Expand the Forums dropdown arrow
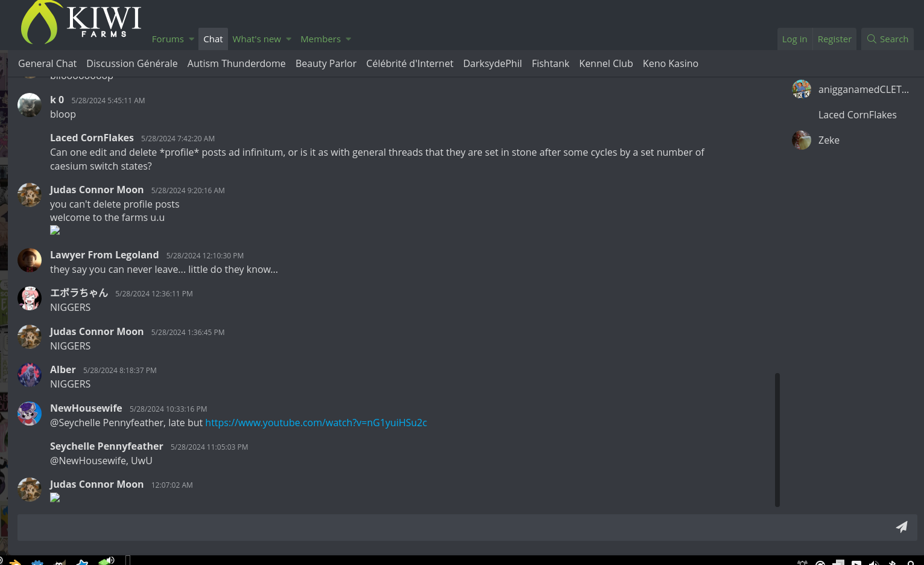Viewport: 924px width, 565px height. click(192, 39)
